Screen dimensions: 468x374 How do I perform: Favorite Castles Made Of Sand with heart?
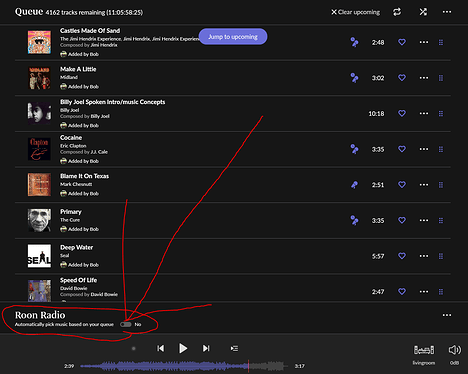point(402,42)
